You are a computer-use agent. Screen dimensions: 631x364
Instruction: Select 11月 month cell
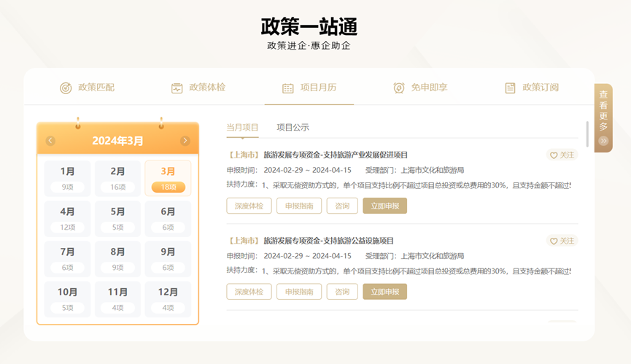(x=118, y=299)
